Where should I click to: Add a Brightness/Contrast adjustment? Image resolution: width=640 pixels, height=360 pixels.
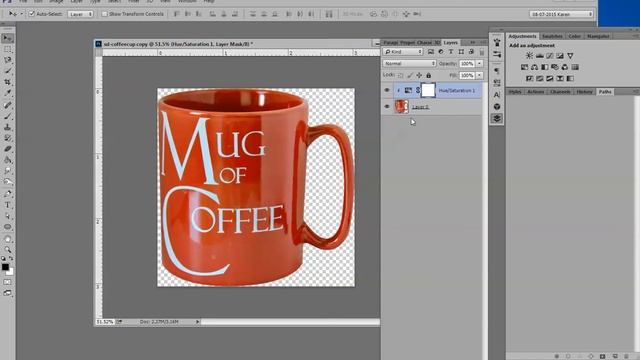(x=529, y=56)
